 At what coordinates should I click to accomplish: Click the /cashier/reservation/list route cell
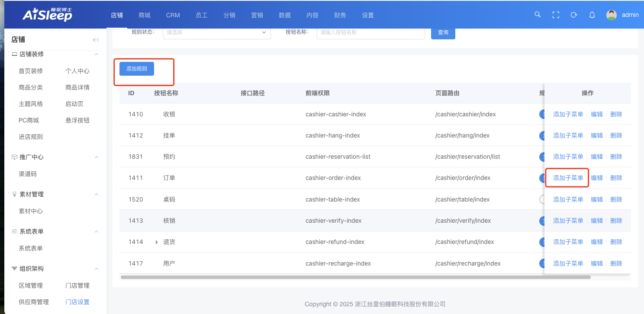[468, 157]
